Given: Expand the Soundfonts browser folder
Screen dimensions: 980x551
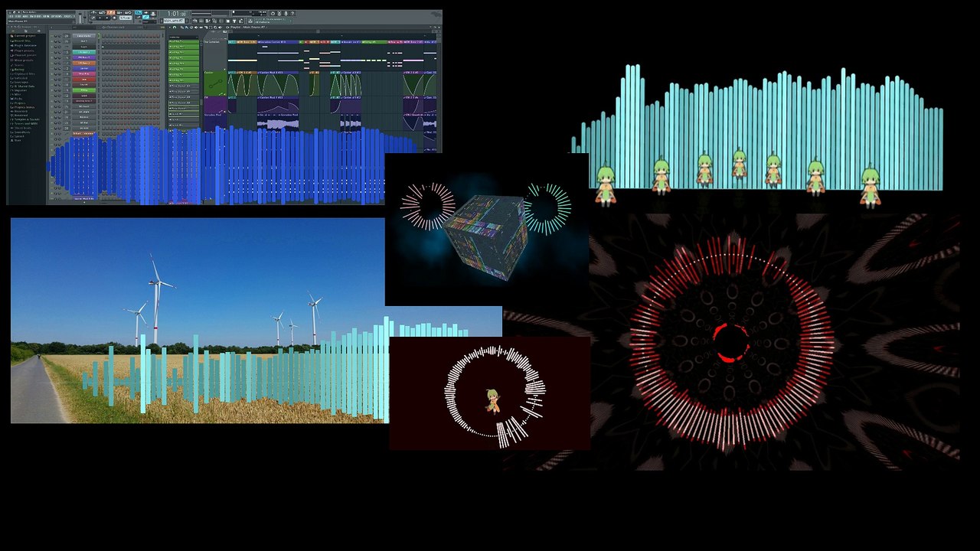Looking at the screenshot, I should click(x=21, y=131).
